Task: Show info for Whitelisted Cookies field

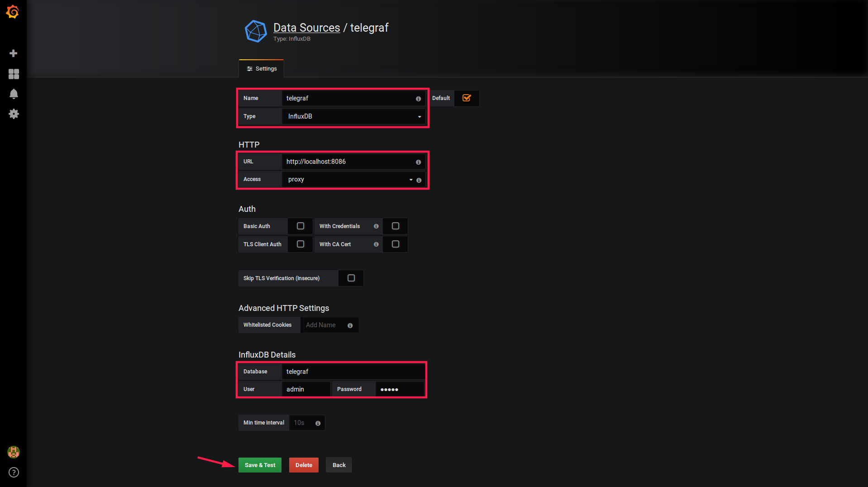Action: coord(350,325)
